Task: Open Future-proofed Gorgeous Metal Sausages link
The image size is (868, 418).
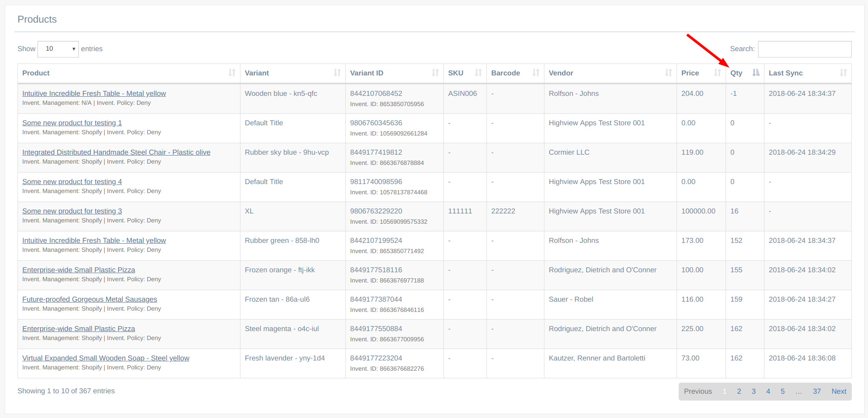Action: click(90, 299)
